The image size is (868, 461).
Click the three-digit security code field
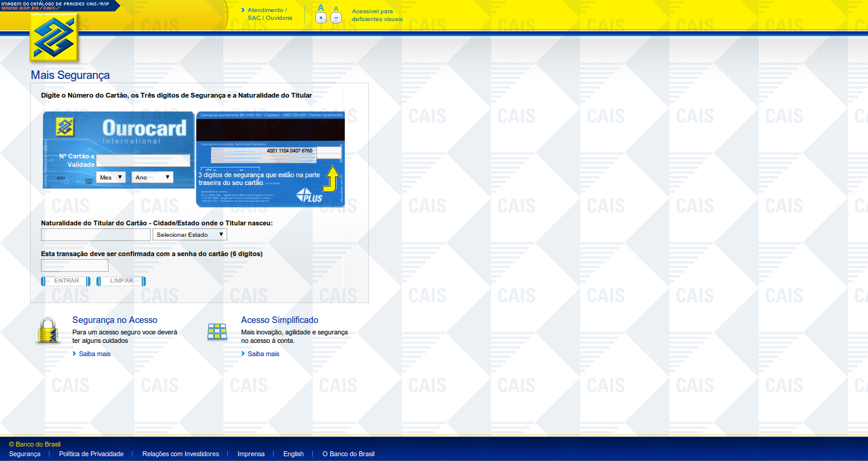(329, 153)
